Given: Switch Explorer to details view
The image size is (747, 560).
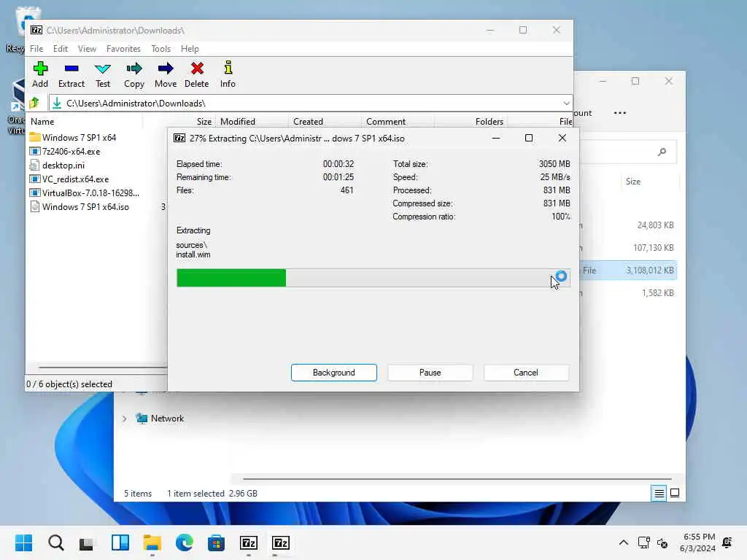Looking at the screenshot, I should pyautogui.click(x=659, y=494).
